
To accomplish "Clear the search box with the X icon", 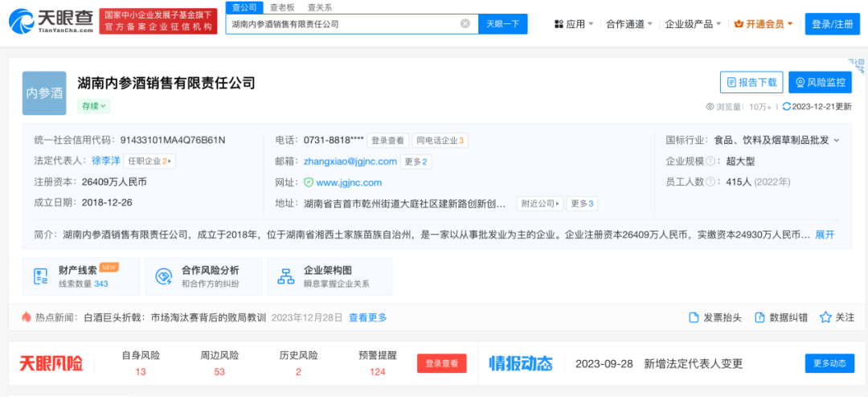I will pyautogui.click(x=465, y=24).
